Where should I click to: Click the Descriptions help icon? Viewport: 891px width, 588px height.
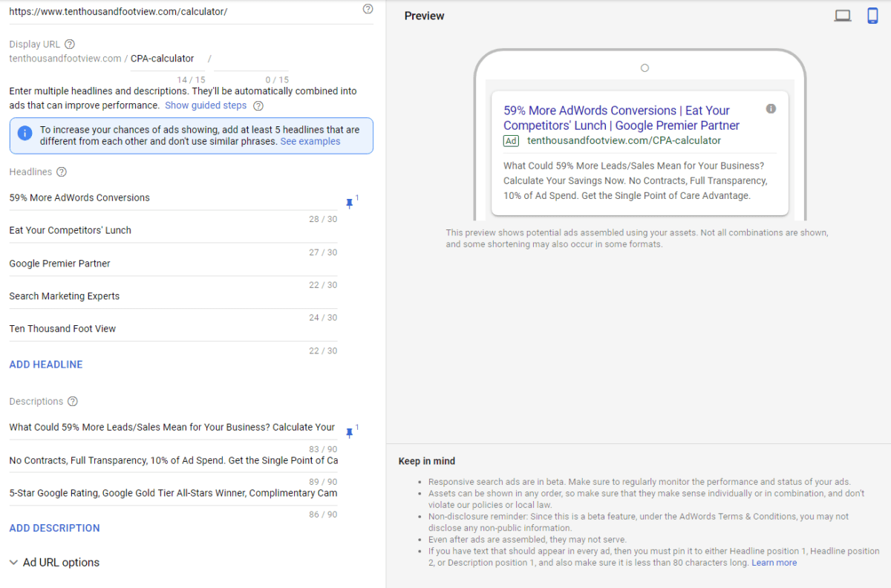[72, 401]
